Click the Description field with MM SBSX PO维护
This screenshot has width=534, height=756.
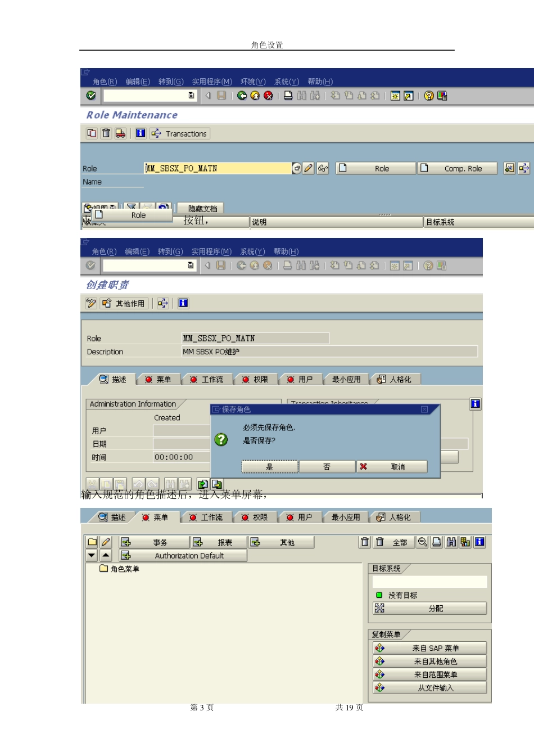coord(330,352)
